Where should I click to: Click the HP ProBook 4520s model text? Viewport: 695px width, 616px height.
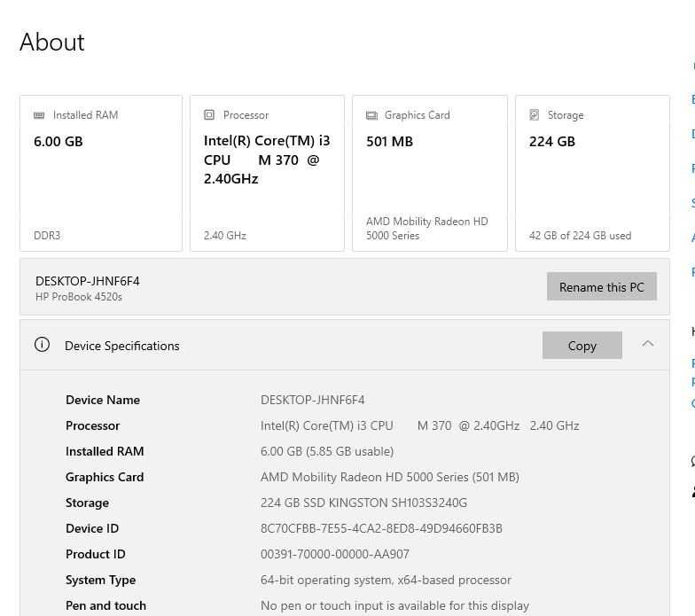click(x=79, y=297)
